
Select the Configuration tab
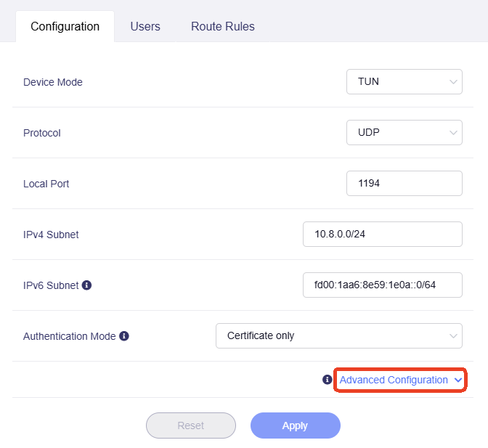(x=65, y=26)
